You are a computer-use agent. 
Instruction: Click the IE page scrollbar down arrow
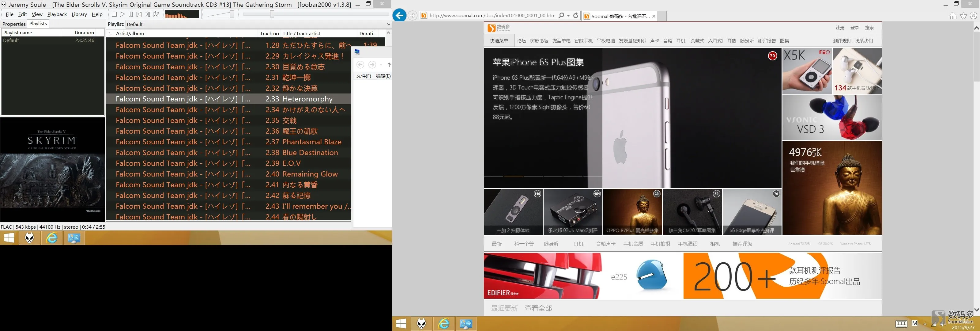pyautogui.click(x=976, y=310)
